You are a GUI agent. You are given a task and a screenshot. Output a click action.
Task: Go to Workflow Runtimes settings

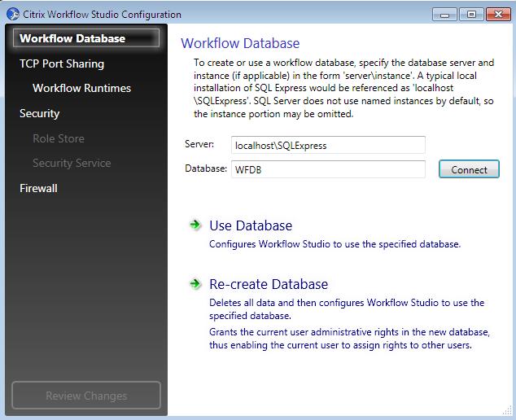[x=81, y=88]
